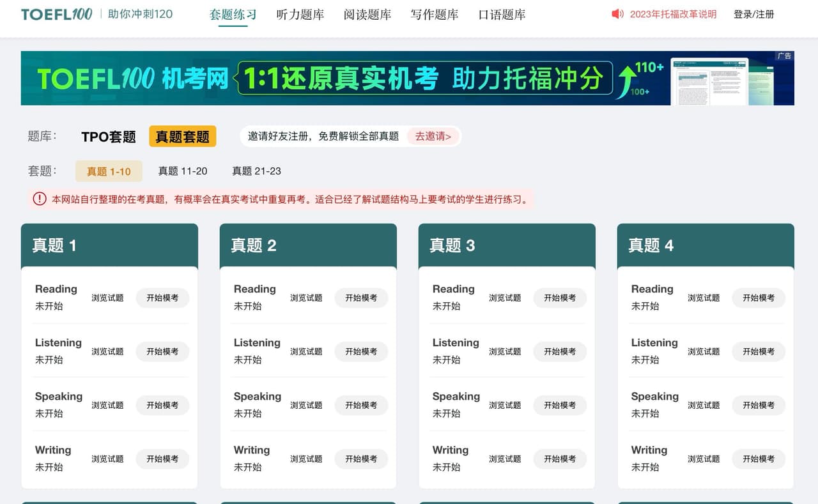
Task: Click the Listening label in 真题 2
Action: click(x=257, y=342)
